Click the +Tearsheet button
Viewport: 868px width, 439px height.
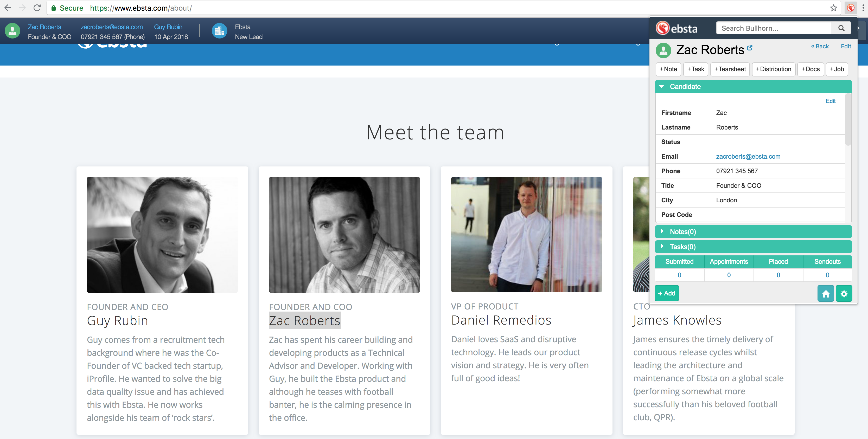[x=730, y=69]
